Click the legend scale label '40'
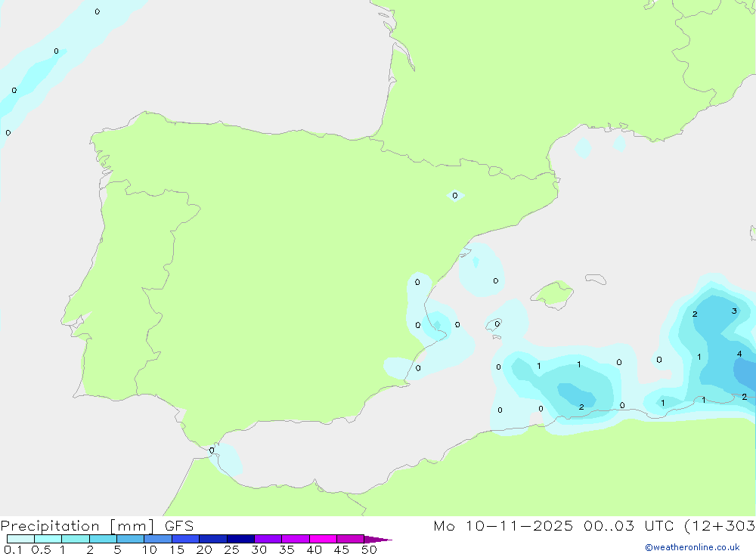Image resolution: width=756 pixels, height=554 pixels. click(314, 549)
